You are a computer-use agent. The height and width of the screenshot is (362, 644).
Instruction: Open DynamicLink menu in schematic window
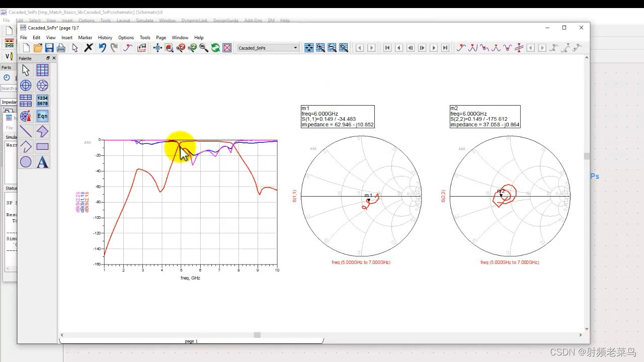click(193, 21)
